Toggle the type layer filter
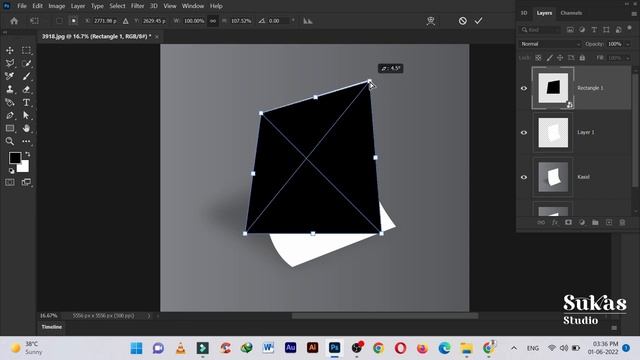The height and width of the screenshot is (360, 640). point(594,30)
